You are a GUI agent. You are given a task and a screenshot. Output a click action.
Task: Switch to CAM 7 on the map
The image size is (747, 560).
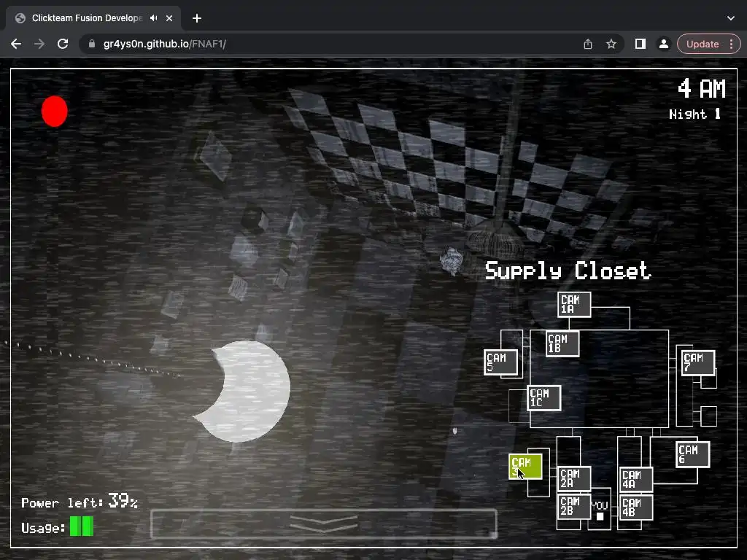[x=698, y=363]
